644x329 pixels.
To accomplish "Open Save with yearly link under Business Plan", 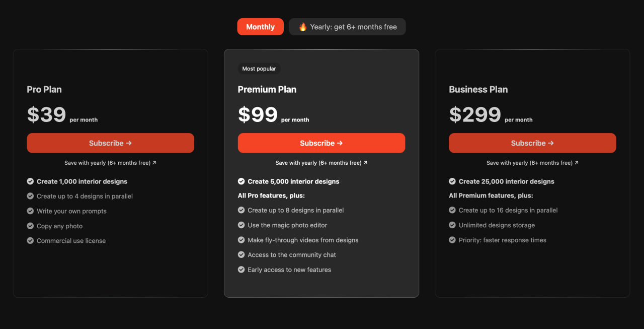I will [x=532, y=163].
